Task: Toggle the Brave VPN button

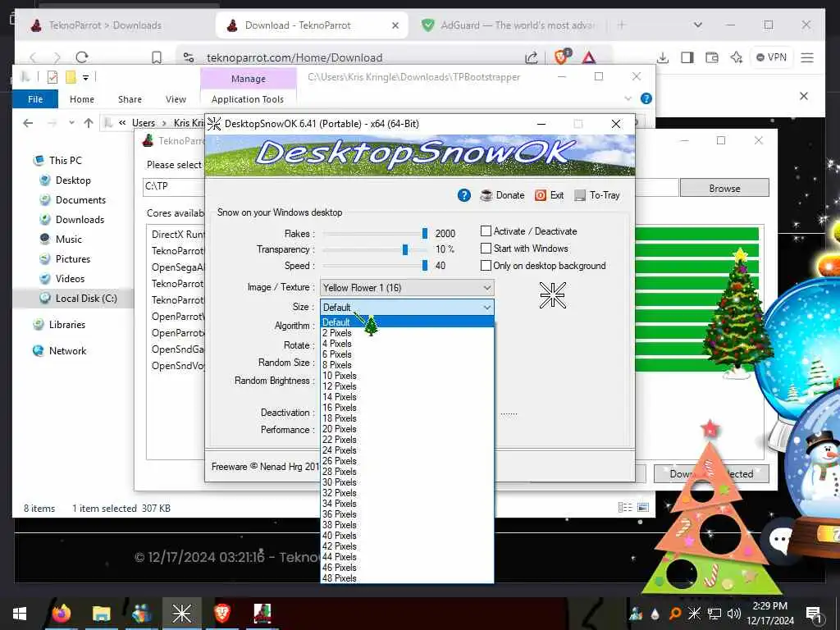Action: 771,57
